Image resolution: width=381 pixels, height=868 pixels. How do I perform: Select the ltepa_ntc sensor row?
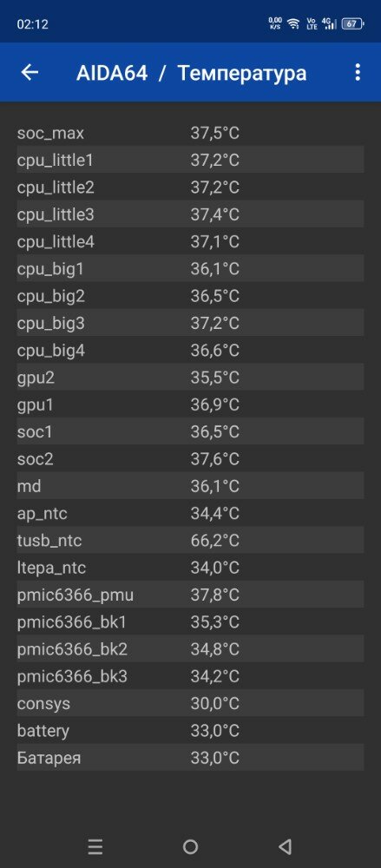tap(191, 568)
